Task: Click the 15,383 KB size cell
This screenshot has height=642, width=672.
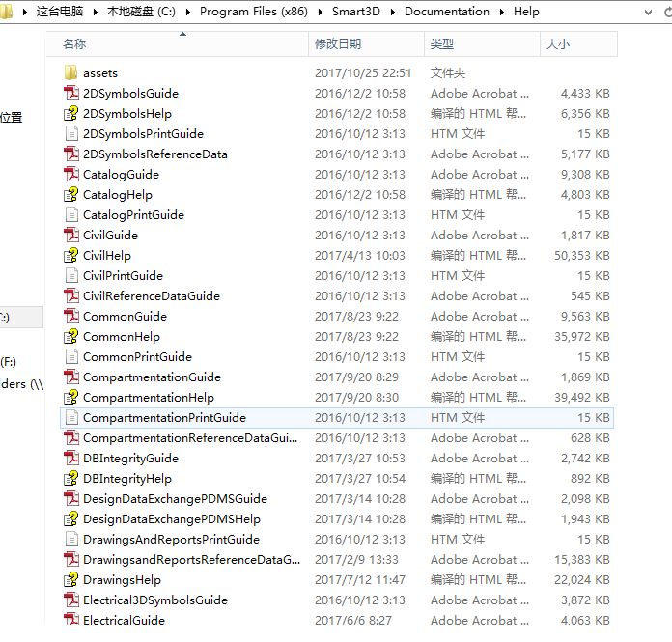Action: pos(582,560)
